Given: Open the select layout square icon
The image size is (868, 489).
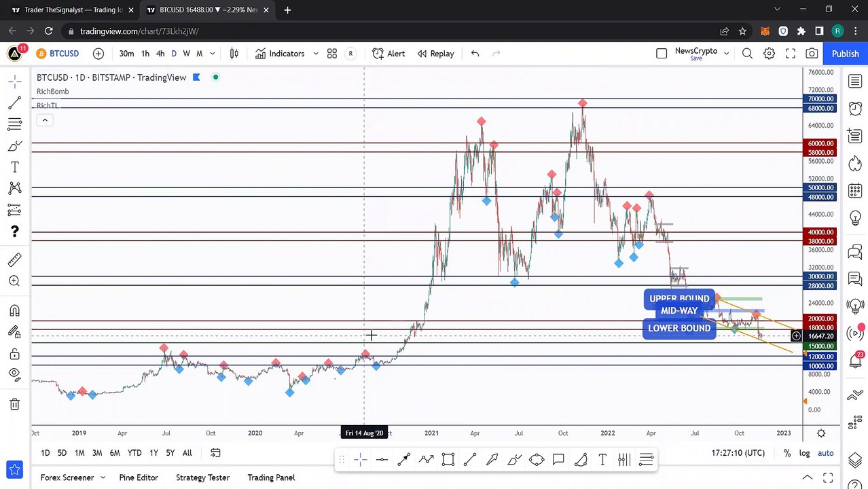Looking at the screenshot, I should (662, 54).
